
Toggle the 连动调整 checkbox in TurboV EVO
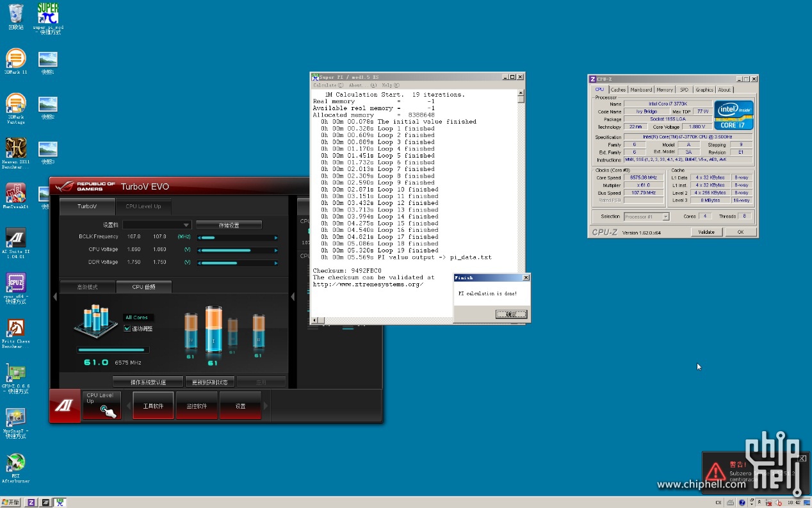click(x=127, y=329)
